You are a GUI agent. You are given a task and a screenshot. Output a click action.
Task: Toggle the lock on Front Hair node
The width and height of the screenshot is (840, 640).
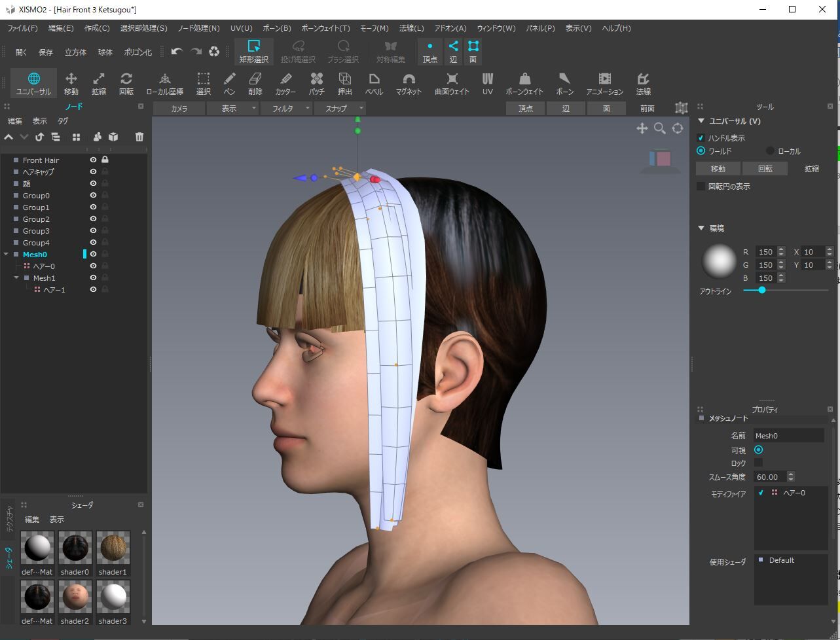[105, 160]
